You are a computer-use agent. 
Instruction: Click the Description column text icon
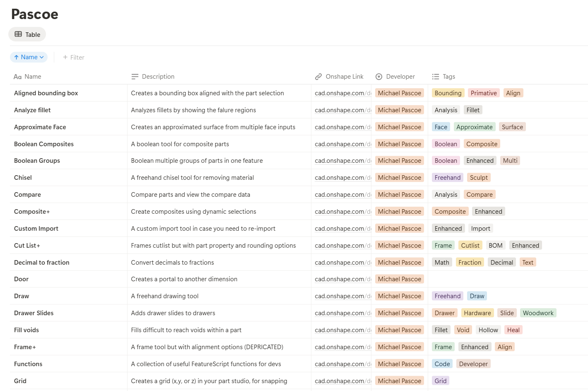[x=135, y=77]
